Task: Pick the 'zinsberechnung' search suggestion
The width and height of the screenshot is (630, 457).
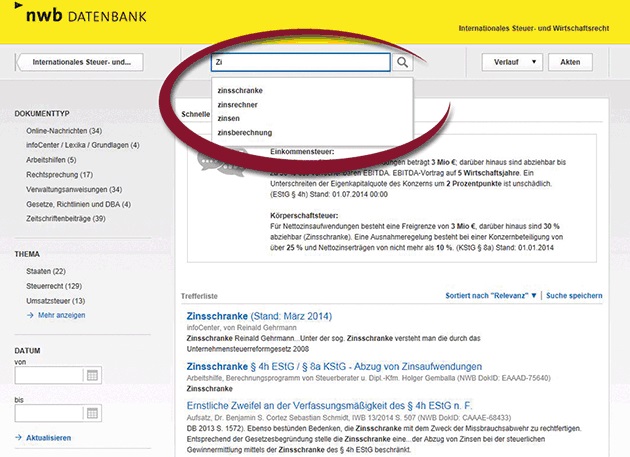Action: pyautogui.click(x=243, y=132)
